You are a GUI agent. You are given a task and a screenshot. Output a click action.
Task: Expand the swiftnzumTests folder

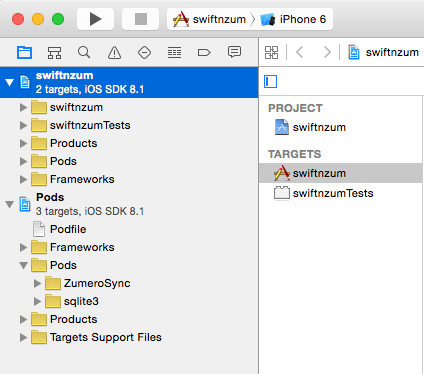[x=23, y=125]
